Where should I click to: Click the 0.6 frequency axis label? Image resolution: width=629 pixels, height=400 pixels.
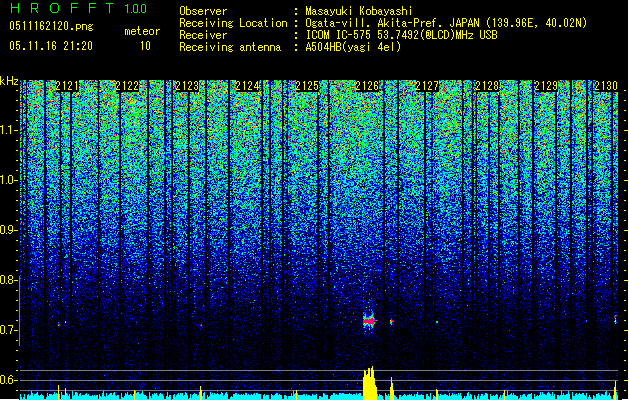(8, 380)
